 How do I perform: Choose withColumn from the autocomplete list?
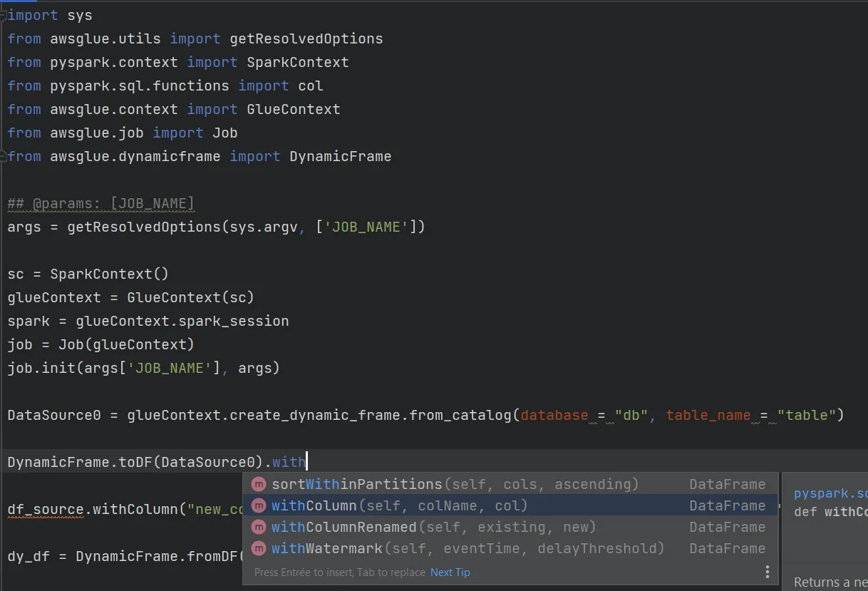[x=510, y=505]
